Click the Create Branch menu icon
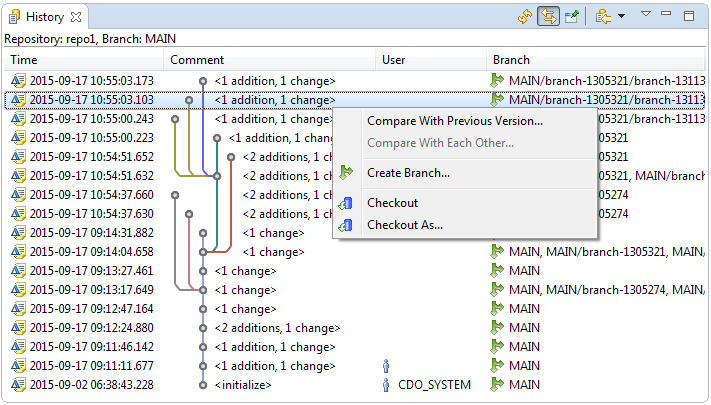Viewport: 711px width, 405px height. click(x=347, y=173)
